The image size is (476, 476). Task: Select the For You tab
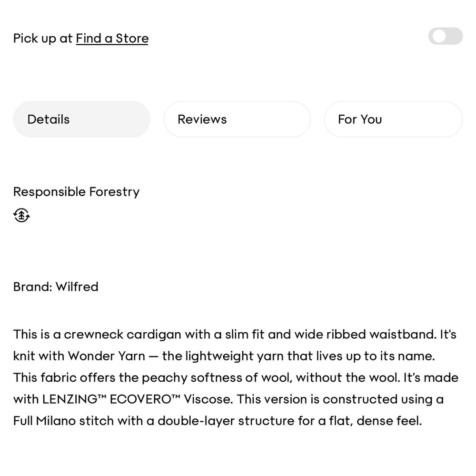pos(393,119)
